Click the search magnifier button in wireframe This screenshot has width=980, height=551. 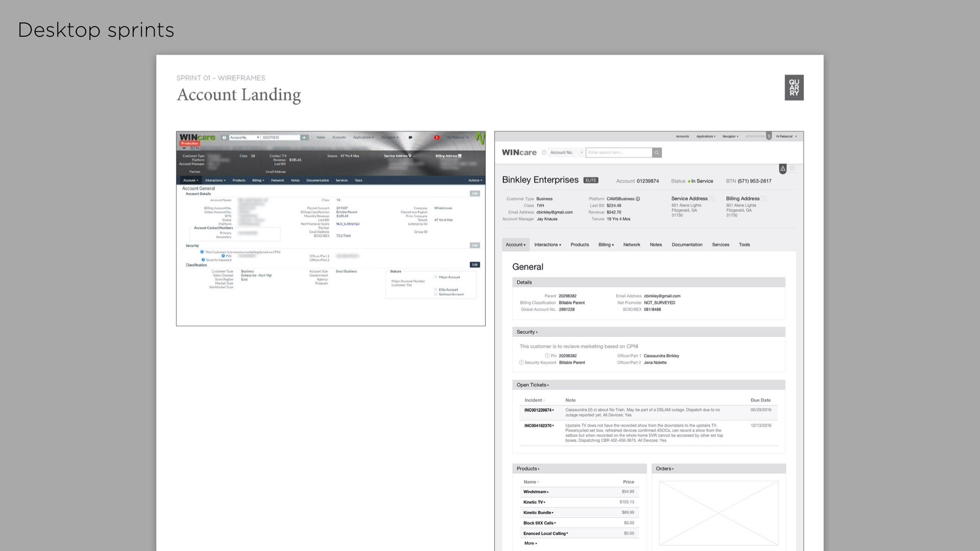tap(657, 153)
